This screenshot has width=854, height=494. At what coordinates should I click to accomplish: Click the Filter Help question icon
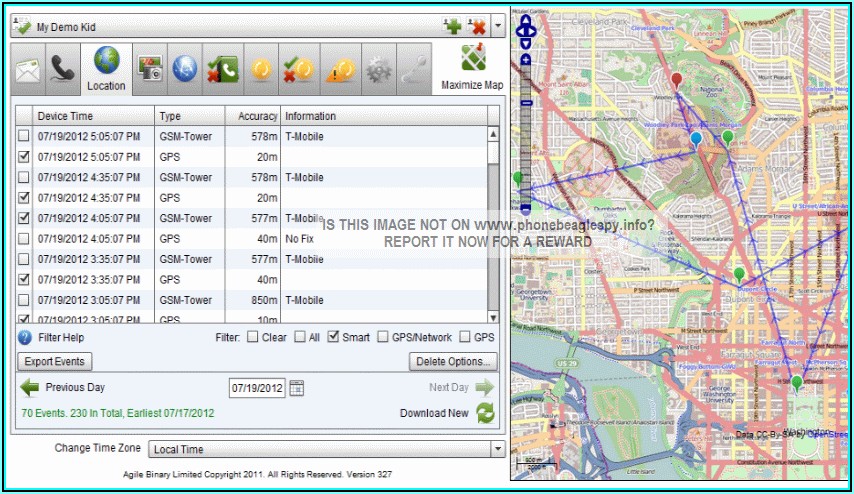[25, 338]
